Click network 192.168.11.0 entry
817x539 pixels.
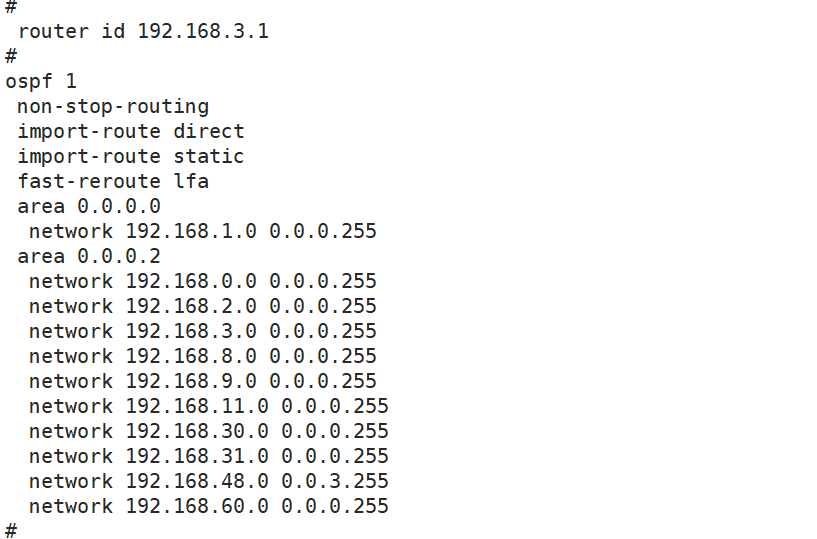click(x=208, y=406)
